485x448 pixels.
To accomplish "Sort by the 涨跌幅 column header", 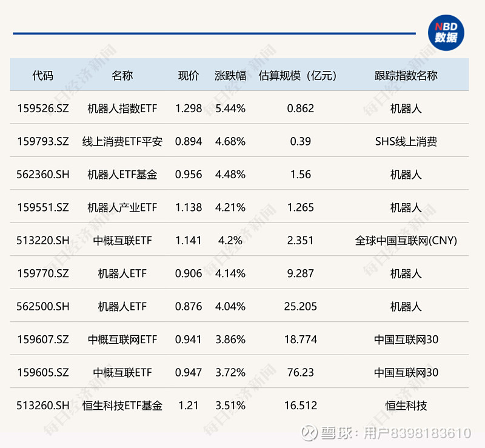I will pyautogui.click(x=230, y=75).
